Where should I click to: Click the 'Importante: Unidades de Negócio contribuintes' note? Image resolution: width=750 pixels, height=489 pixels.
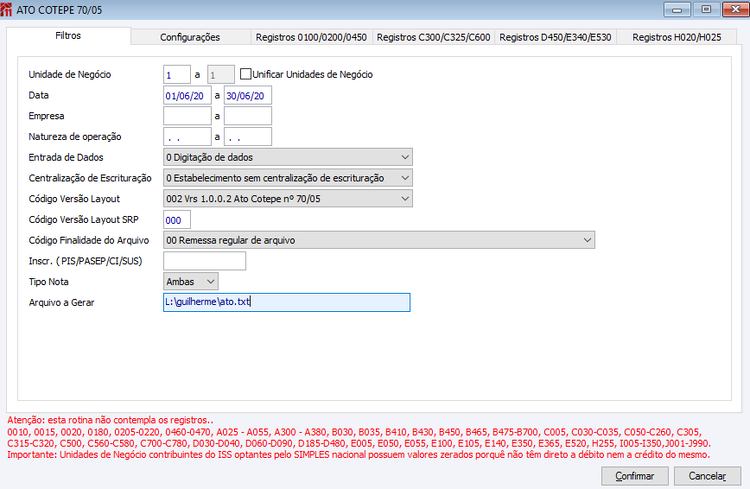(x=358, y=455)
